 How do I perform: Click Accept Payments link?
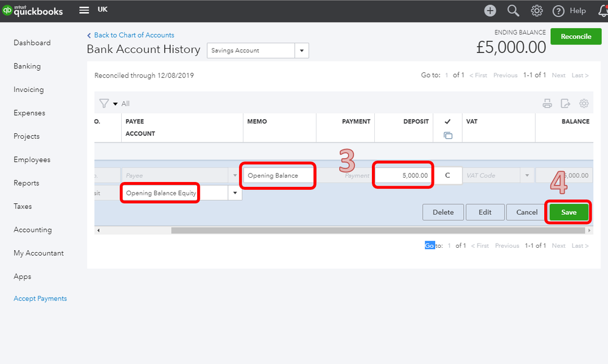[40, 298]
